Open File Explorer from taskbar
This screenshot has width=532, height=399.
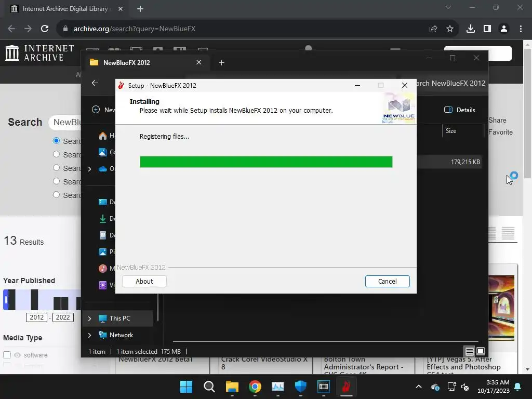(232, 387)
